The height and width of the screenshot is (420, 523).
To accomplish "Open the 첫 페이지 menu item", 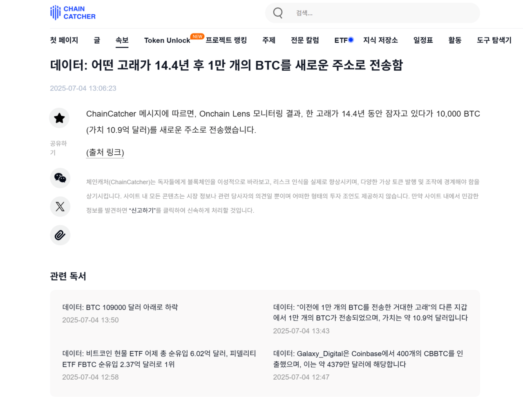I will click(x=64, y=40).
